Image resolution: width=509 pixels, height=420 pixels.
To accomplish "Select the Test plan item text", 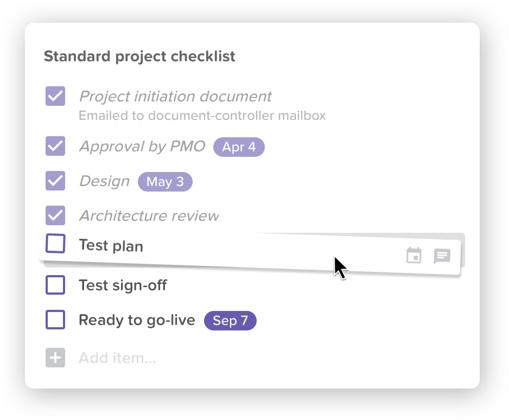I will (111, 245).
